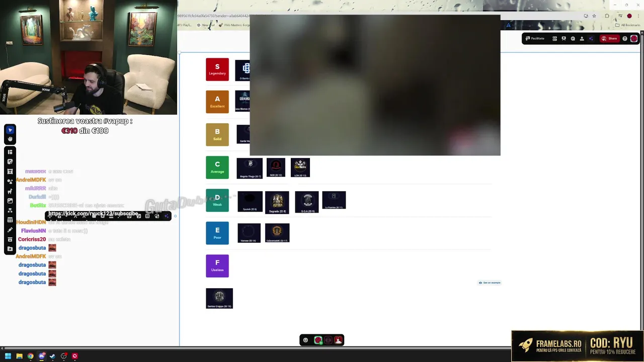Open the shapes tool
The width and height of the screenshot is (644, 362).
coord(10,181)
